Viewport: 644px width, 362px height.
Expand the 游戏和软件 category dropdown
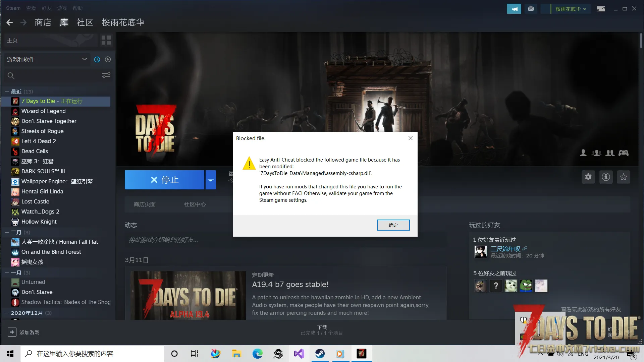point(84,59)
